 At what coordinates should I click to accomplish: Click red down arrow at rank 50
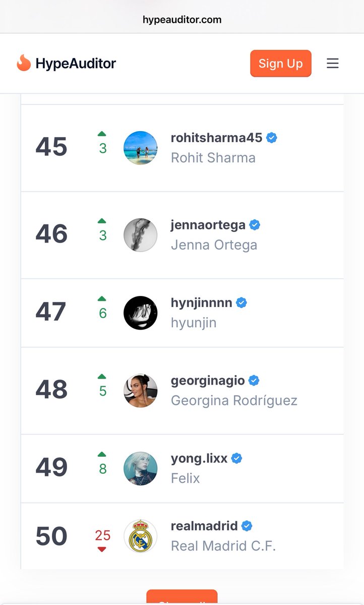(102, 549)
